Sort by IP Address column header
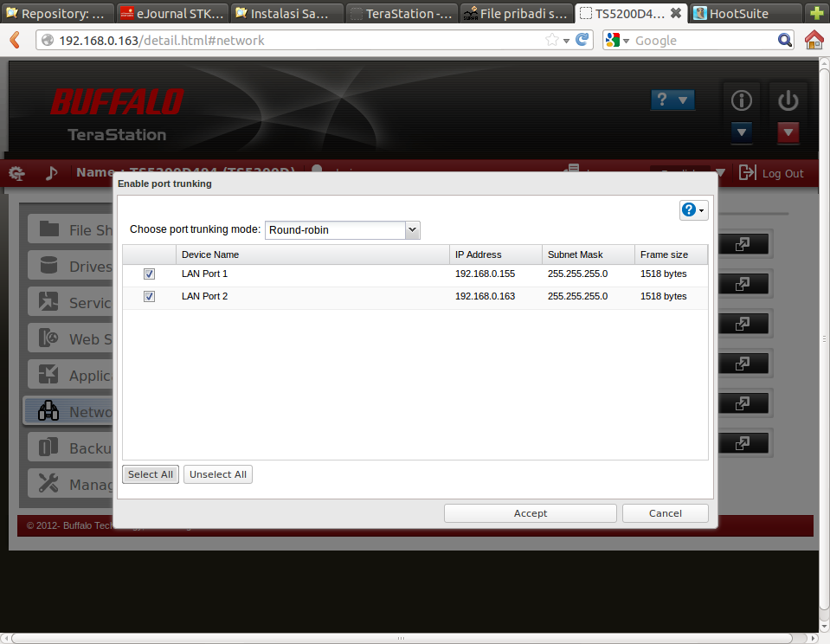 [495, 254]
